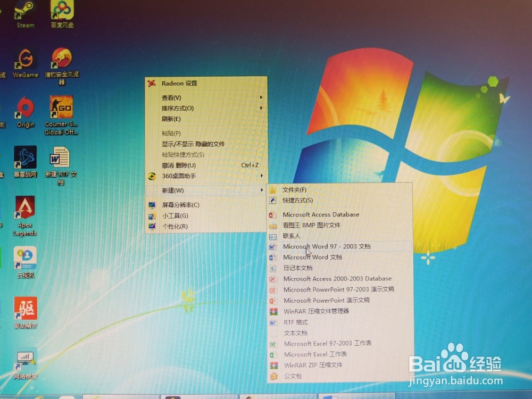Screen dimensions: 532x399
Task: Select Microsoft Access 2000-2003 Database entry
Action: (340, 279)
